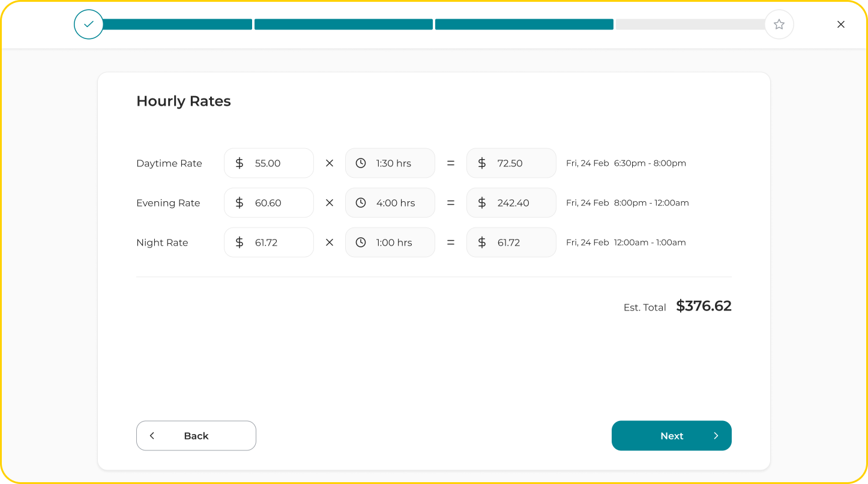868x484 pixels.
Task: Go back using the Back button
Action: [x=196, y=436]
